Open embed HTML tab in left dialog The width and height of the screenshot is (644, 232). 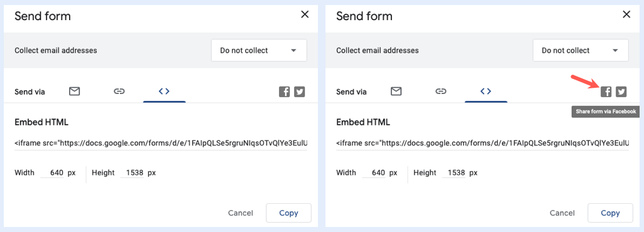[x=164, y=92]
